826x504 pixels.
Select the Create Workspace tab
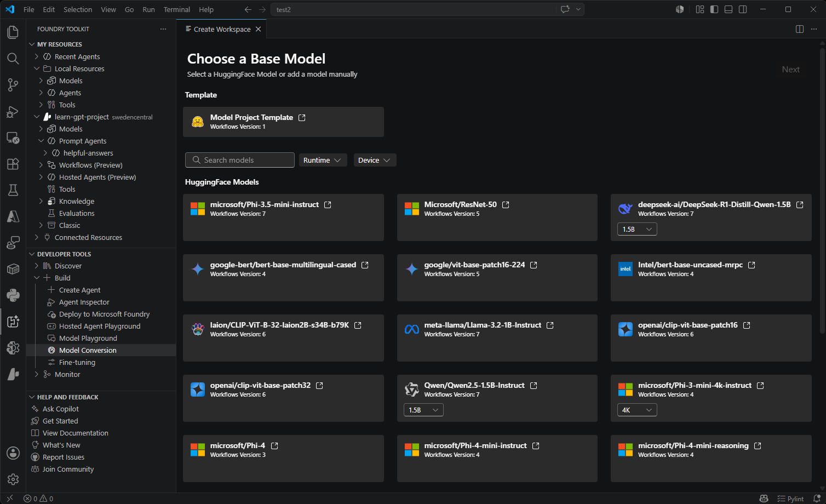click(221, 29)
